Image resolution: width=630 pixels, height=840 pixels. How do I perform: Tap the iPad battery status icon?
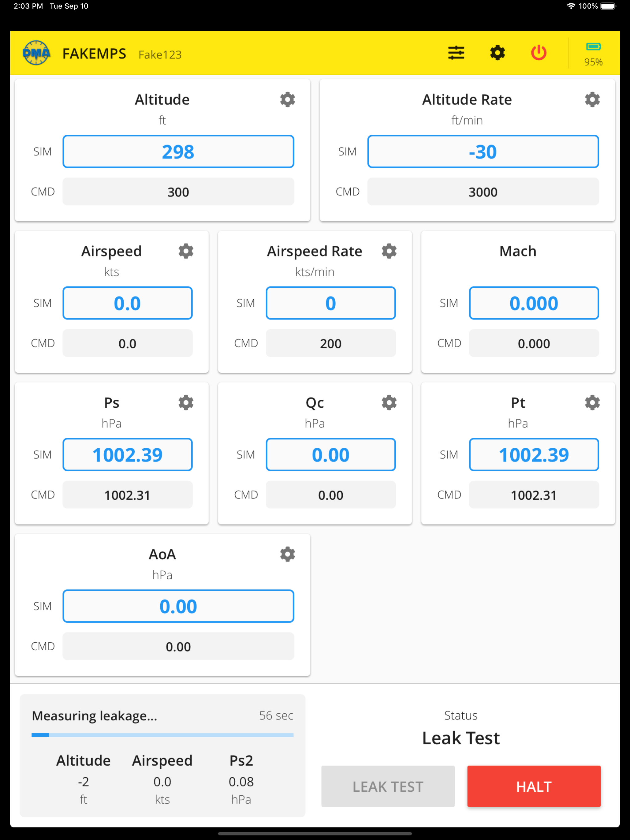point(608,6)
